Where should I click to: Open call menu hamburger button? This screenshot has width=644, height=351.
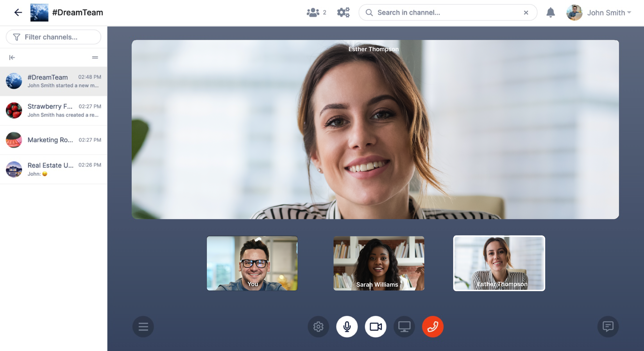point(143,327)
